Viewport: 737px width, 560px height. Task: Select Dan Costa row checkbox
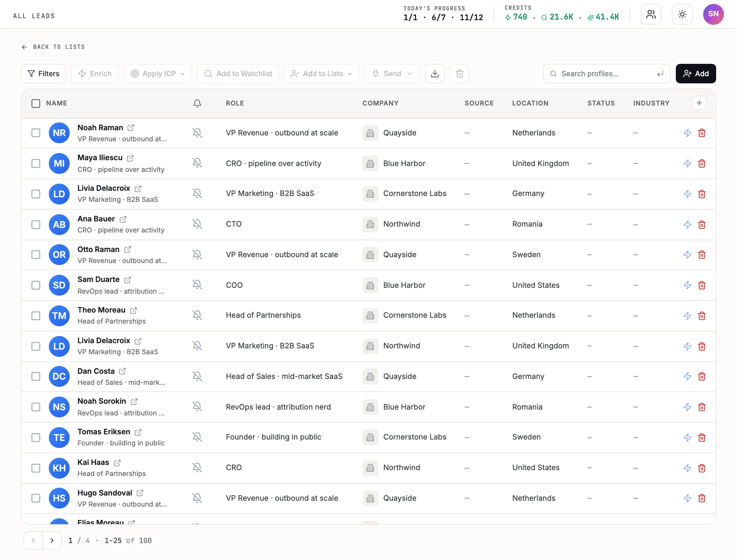(36, 376)
